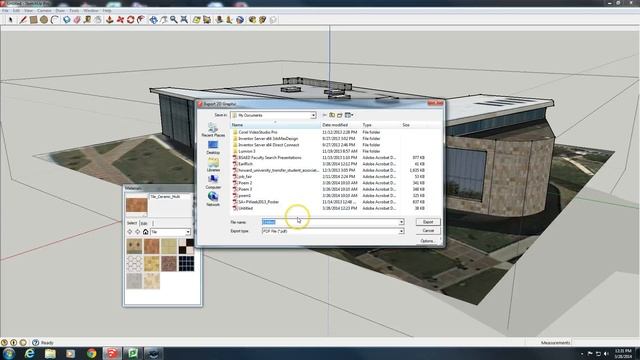Open Windows Start menu

click(x=9, y=353)
